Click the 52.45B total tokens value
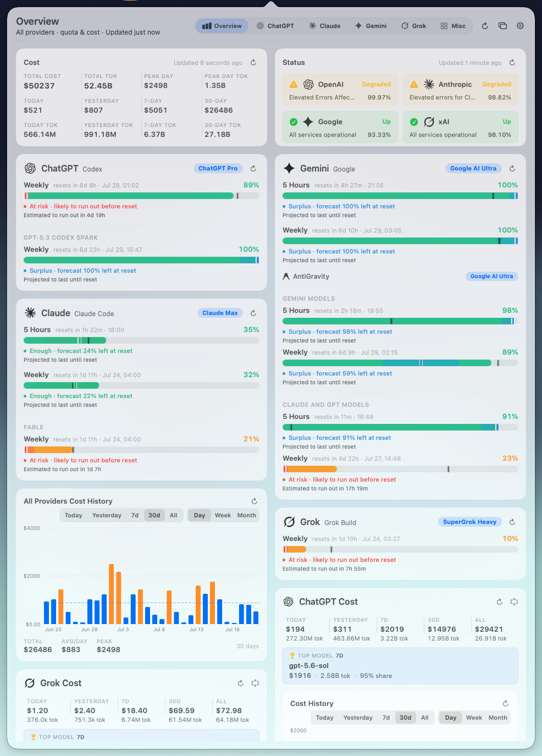Image resolution: width=542 pixels, height=756 pixels. [x=98, y=86]
